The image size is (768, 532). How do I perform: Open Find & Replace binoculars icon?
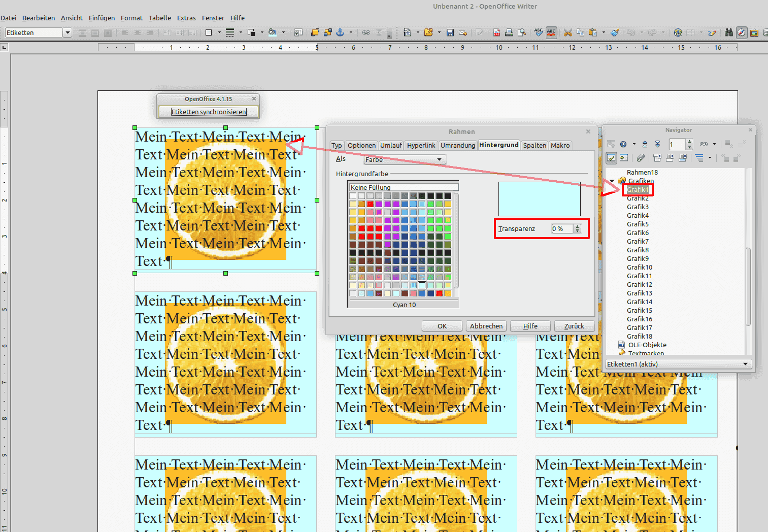[x=729, y=32]
